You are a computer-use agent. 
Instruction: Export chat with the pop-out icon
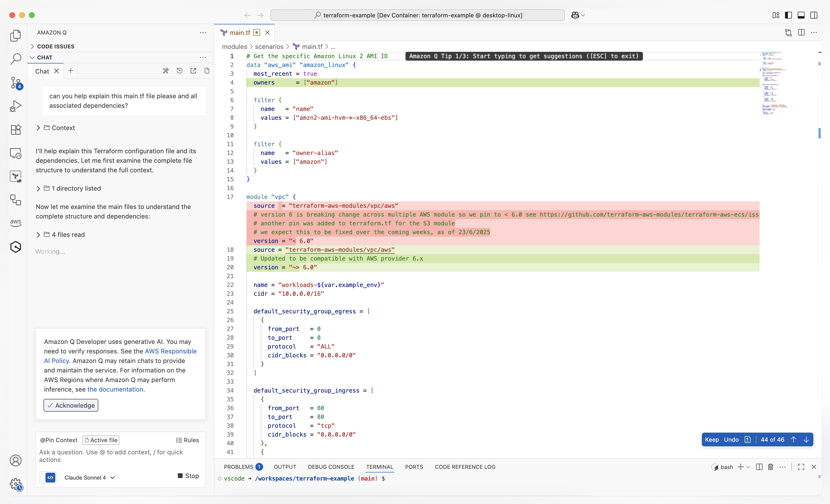click(x=193, y=71)
